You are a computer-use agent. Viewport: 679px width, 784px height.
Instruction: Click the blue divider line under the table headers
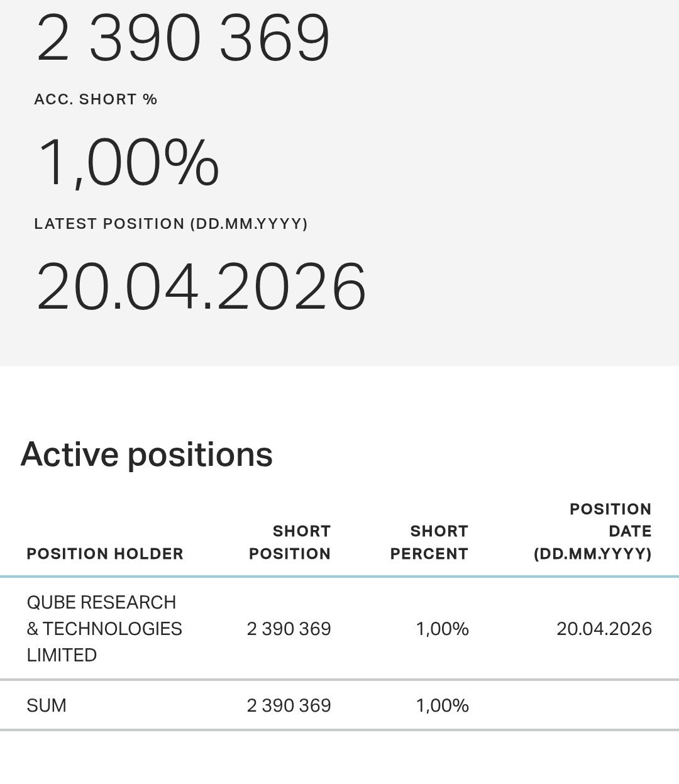coord(339,576)
